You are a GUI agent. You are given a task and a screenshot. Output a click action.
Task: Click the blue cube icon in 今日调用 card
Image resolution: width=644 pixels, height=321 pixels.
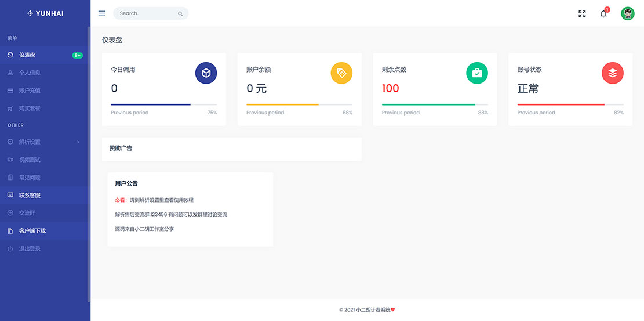pos(206,73)
